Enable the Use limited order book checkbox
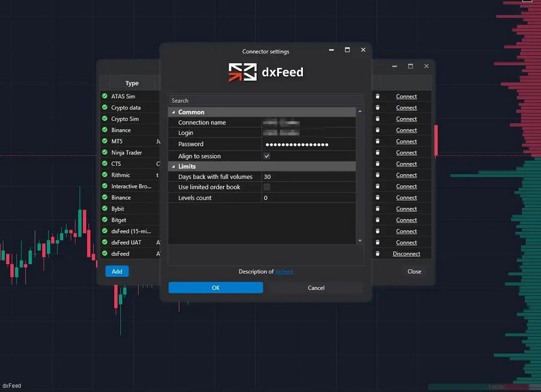The width and height of the screenshot is (541, 392). pos(267,187)
